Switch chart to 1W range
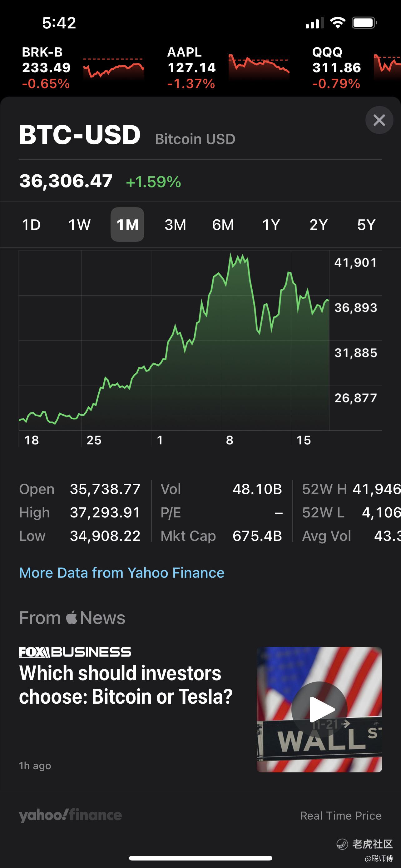The height and width of the screenshot is (868, 401). tap(79, 225)
